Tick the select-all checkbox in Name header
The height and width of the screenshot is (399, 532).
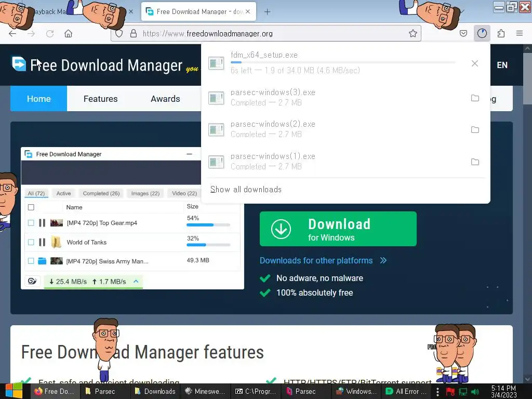[x=31, y=207]
